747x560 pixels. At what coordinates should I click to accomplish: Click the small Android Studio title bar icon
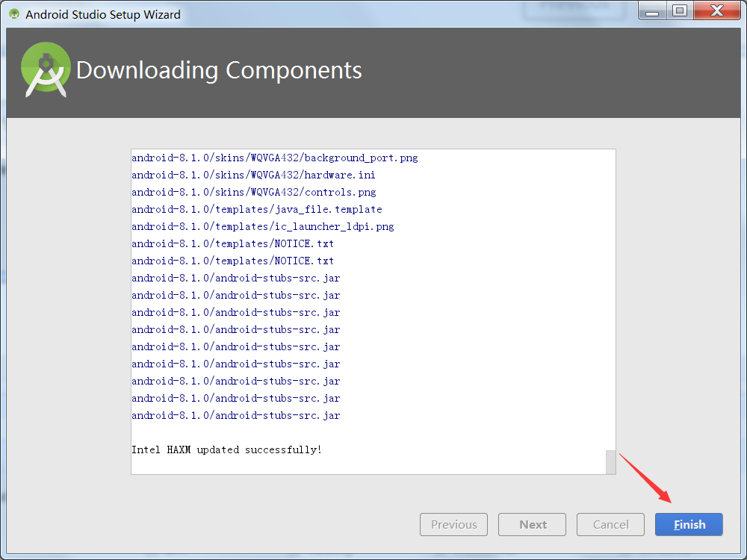[14, 14]
